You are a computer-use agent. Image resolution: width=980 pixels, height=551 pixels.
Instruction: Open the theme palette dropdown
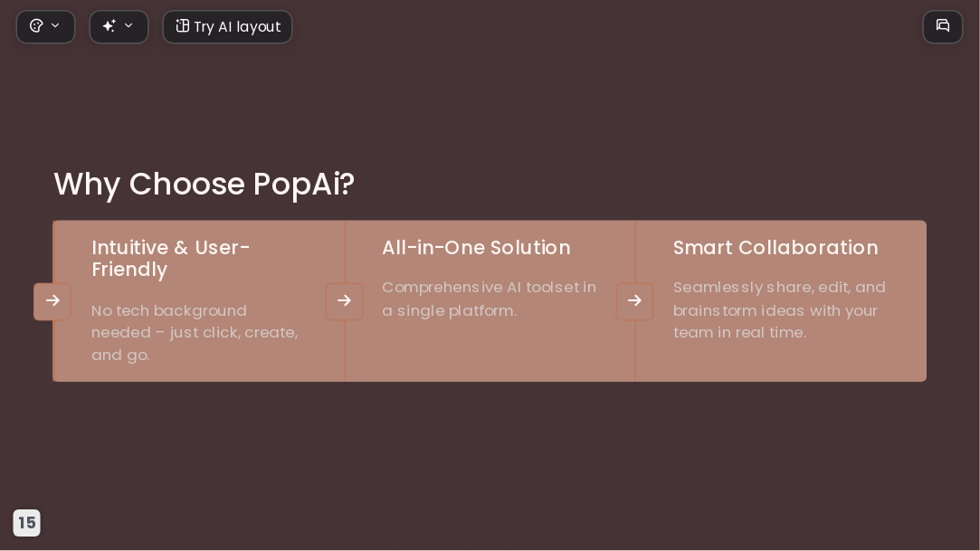click(45, 27)
